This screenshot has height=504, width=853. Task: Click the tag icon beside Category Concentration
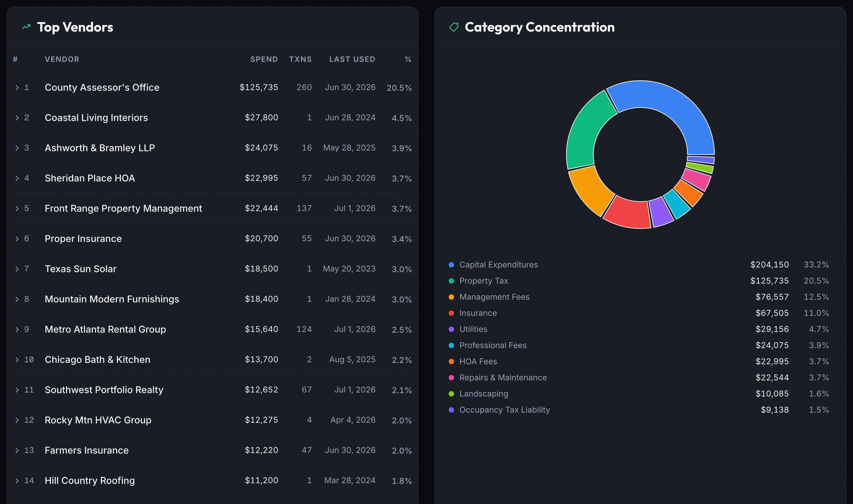pos(454,27)
